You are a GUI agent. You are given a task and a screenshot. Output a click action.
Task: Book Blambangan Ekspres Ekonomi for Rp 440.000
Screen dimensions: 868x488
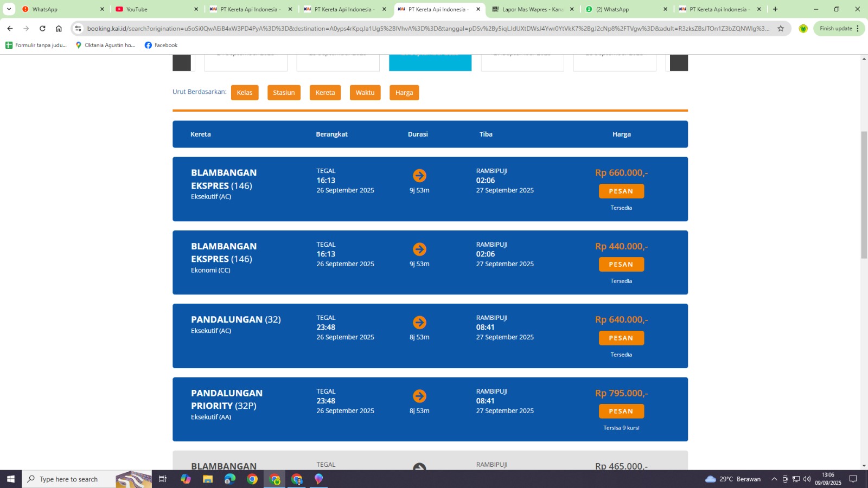tap(621, 265)
